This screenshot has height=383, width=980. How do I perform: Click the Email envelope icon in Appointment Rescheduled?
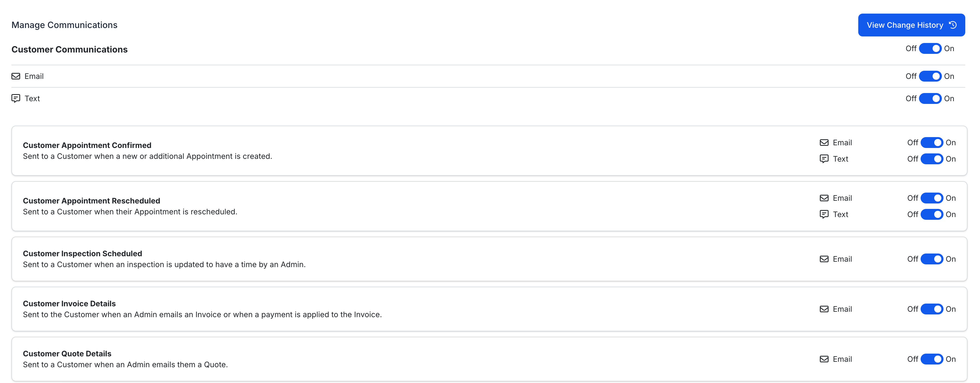[824, 198]
